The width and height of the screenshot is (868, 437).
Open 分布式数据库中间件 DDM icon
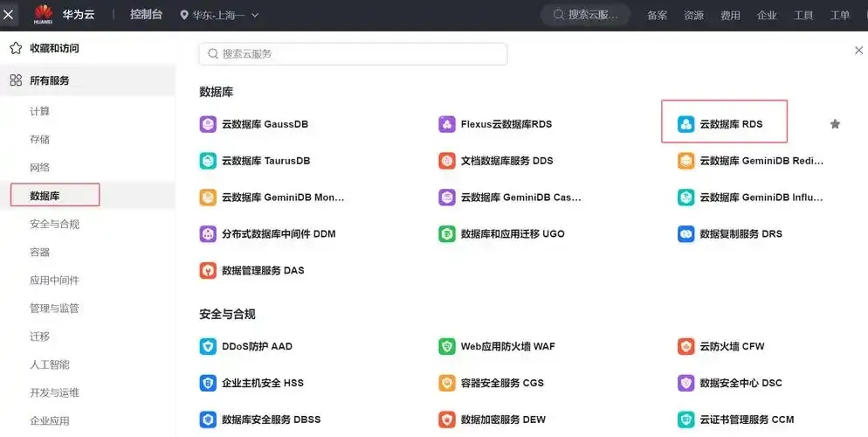point(208,233)
